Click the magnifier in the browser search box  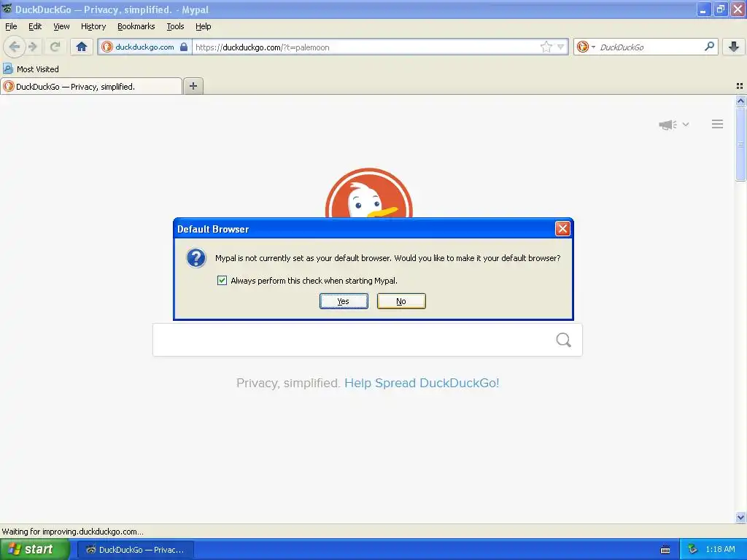coord(709,47)
